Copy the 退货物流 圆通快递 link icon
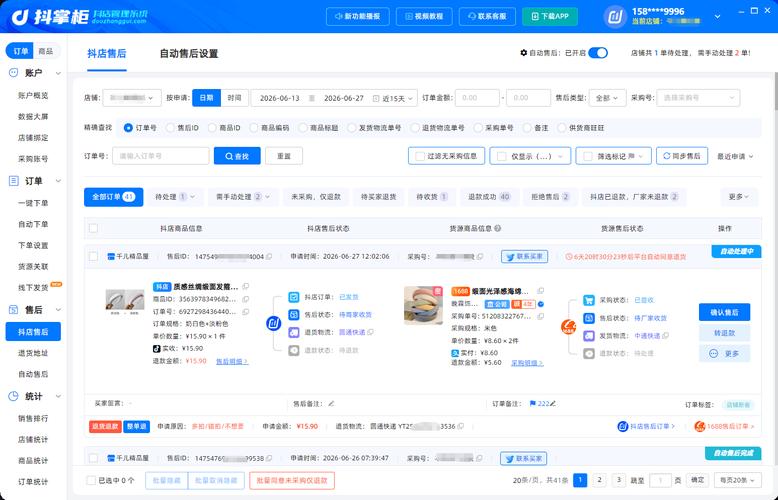This screenshot has width=778, height=500. click(x=370, y=332)
